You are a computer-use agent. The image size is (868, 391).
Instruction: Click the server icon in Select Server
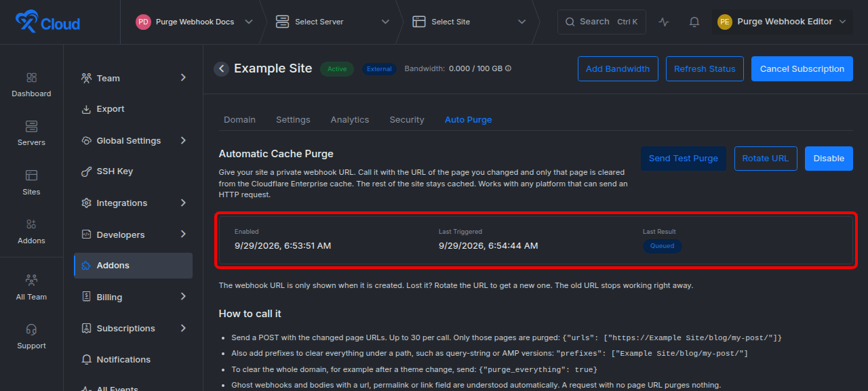(282, 22)
